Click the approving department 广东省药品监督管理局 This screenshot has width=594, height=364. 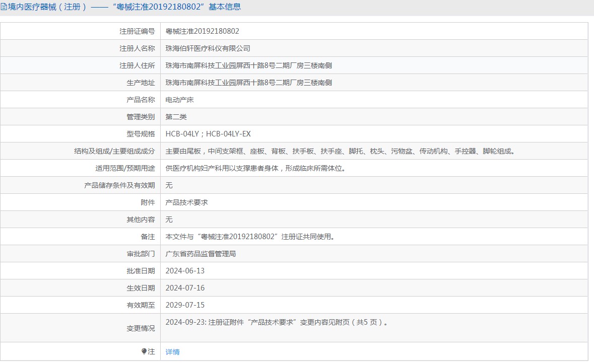(x=201, y=254)
